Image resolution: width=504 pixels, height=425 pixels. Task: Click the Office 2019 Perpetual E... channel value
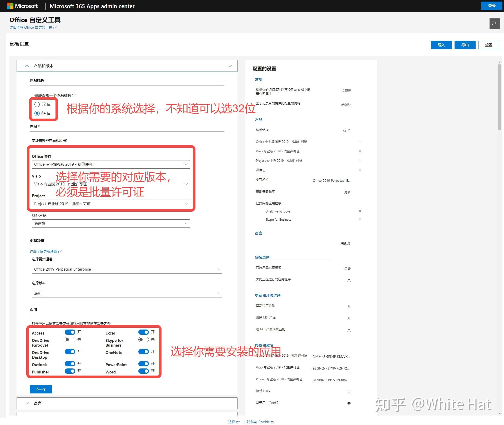tap(331, 181)
